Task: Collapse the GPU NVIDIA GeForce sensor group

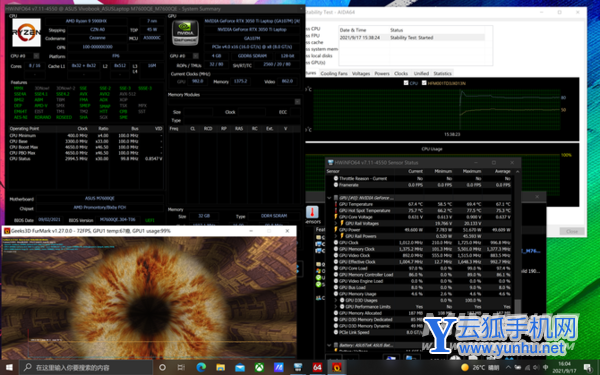Action: point(329,198)
